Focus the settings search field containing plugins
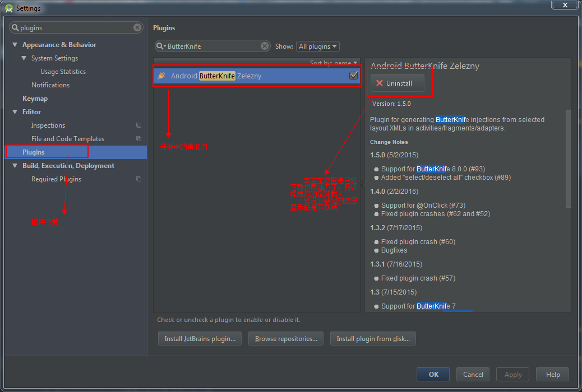 76,27
